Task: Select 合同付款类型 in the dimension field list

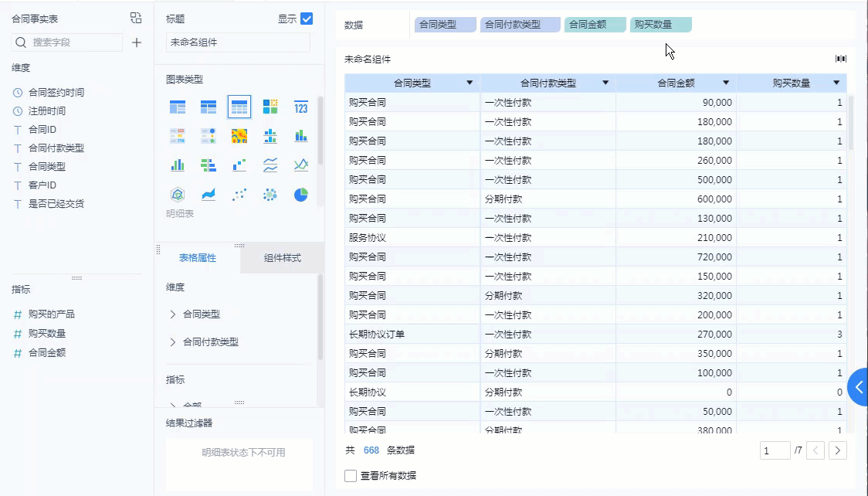Action: click(56, 148)
